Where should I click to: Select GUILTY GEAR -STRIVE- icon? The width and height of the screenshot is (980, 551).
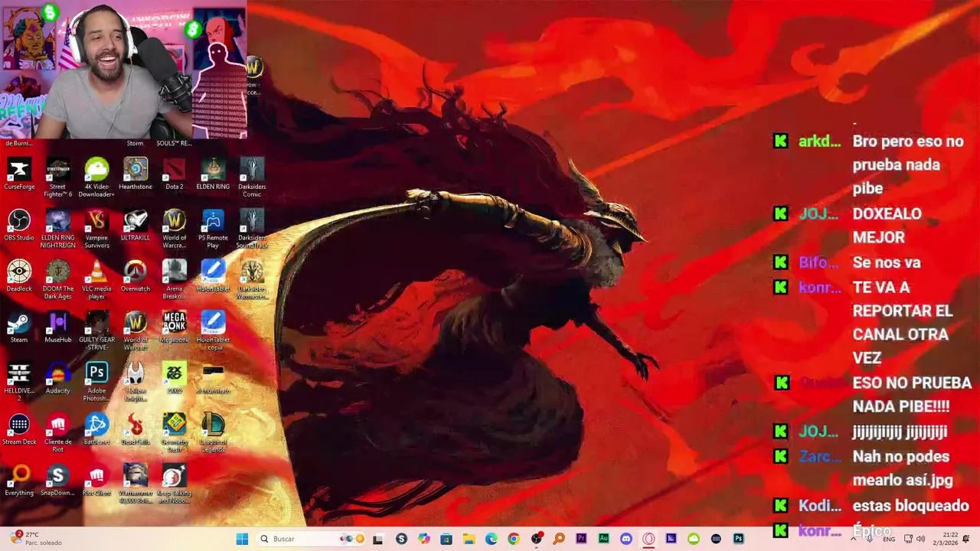(x=96, y=331)
